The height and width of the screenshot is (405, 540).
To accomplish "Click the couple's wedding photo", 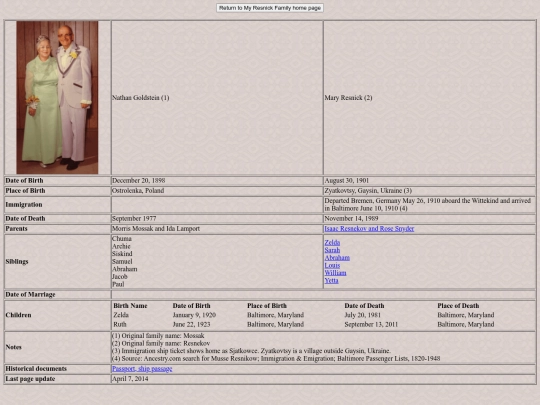I will pyautogui.click(x=57, y=97).
